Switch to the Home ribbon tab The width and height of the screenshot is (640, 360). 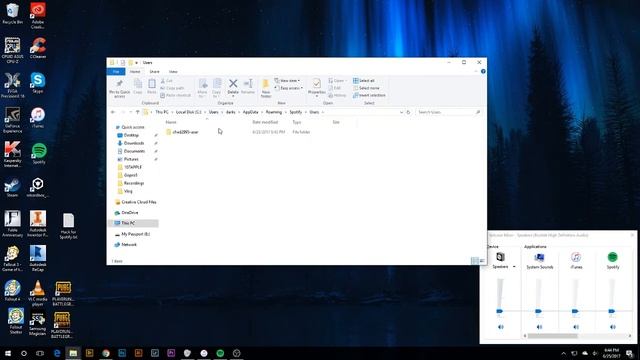point(135,71)
